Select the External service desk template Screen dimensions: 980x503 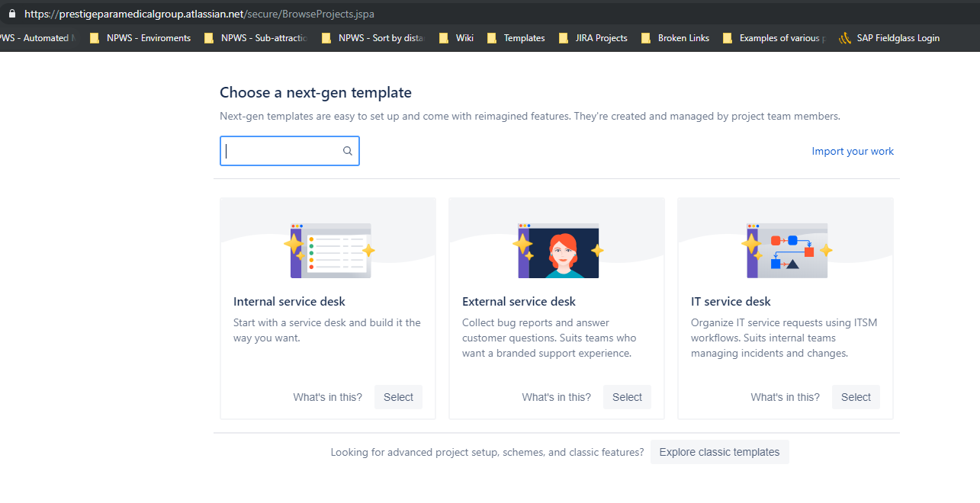(x=627, y=396)
